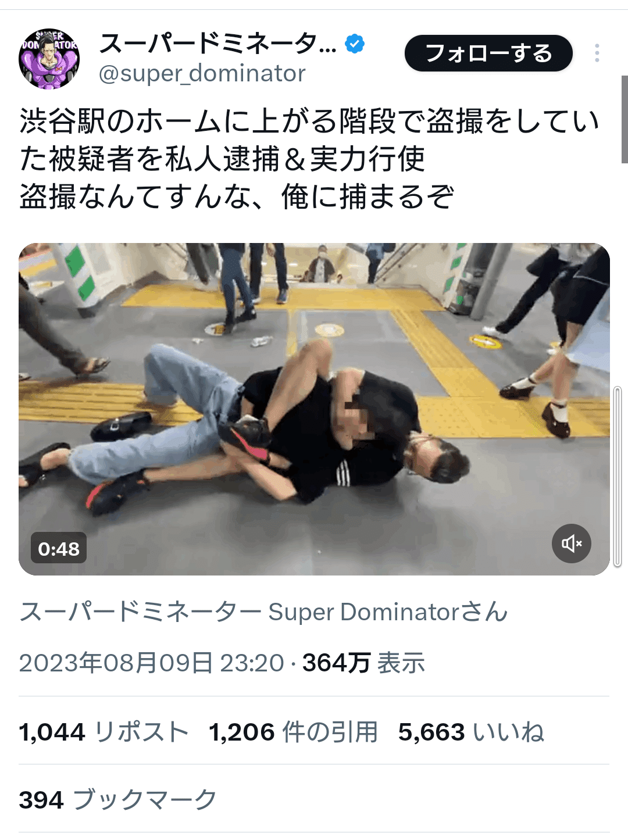Open the three-dot more options menu

[597, 53]
